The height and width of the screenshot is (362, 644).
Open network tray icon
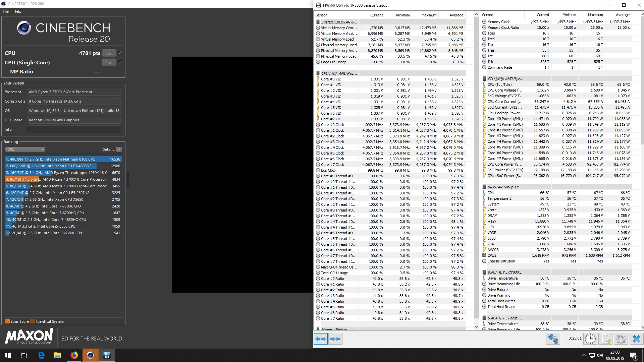tap(592, 355)
